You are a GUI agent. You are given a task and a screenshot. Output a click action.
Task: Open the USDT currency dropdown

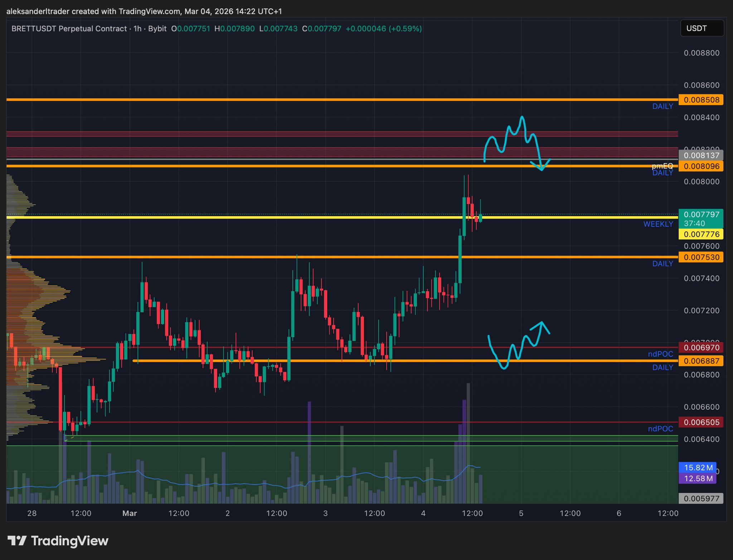[702, 28]
